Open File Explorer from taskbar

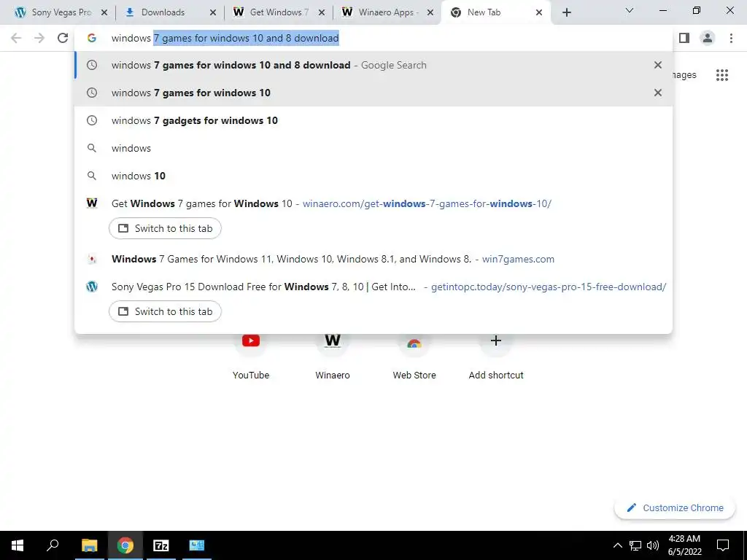89,545
